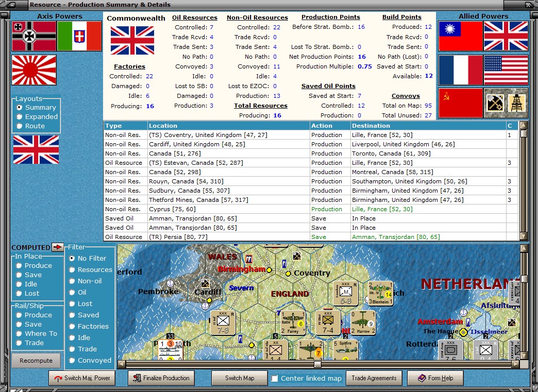
Task: Select the Expanded layout option
Action: coord(20,117)
